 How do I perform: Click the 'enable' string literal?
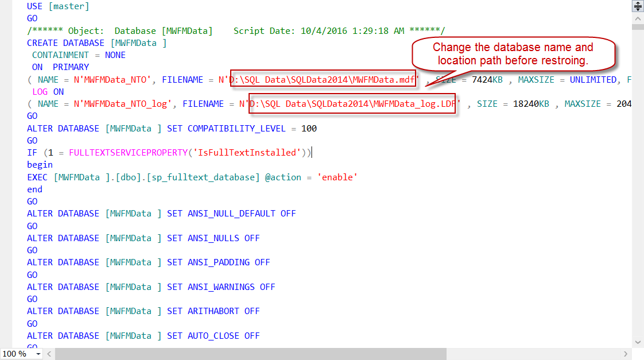click(337, 177)
